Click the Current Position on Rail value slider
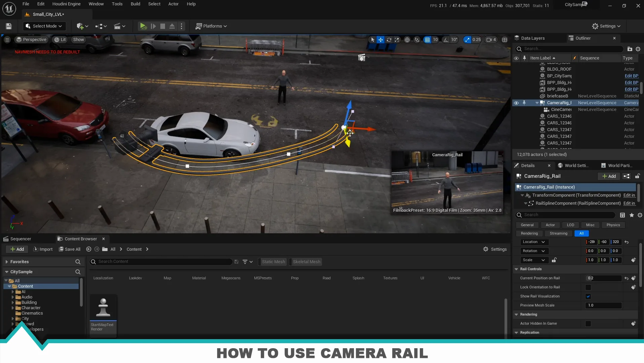Image resolution: width=644 pixels, height=363 pixels. pyautogui.click(x=603, y=278)
